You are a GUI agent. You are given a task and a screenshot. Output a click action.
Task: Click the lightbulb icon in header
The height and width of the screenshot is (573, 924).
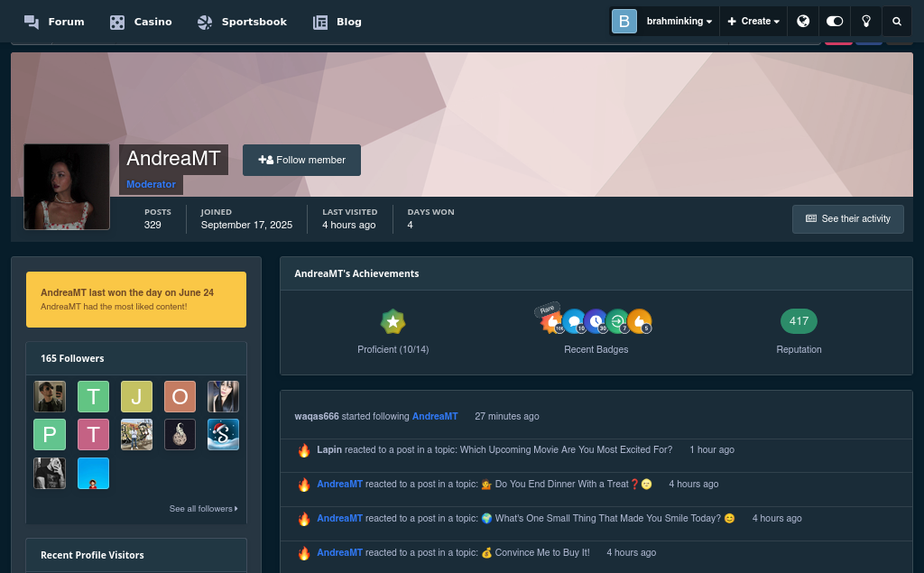click(x=865, y=22)
